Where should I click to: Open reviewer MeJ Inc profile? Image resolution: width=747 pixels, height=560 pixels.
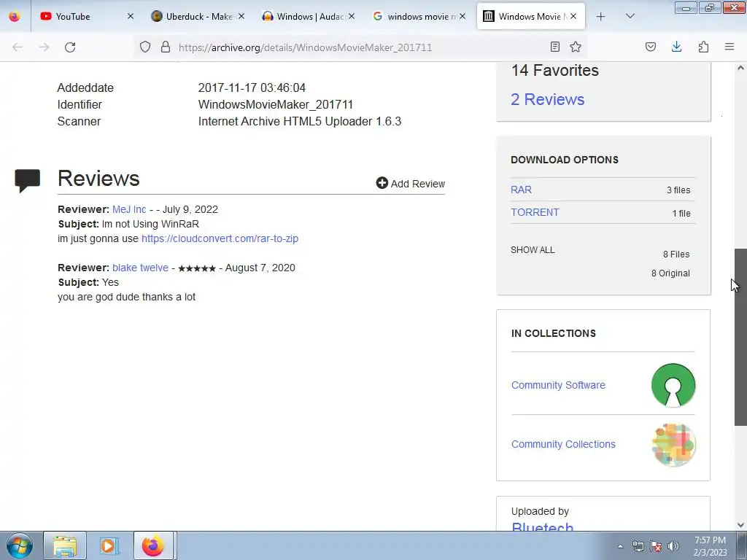click(x=129, y=209)
